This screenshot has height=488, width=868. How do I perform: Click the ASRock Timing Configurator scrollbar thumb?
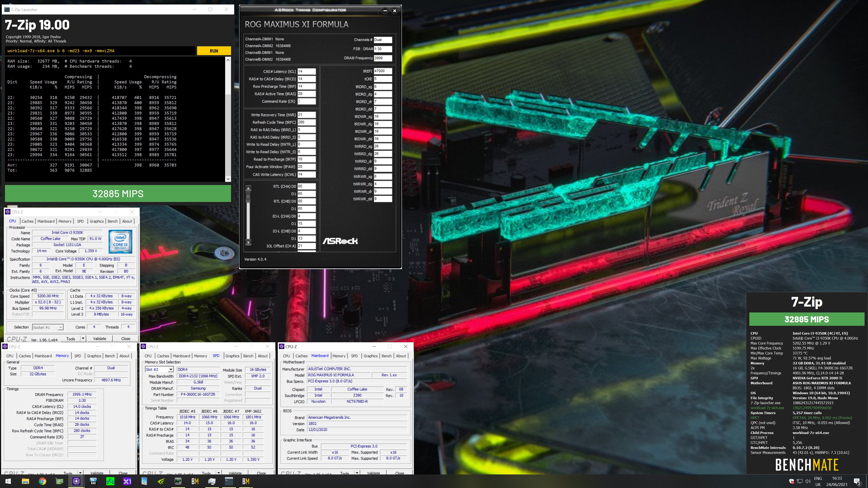click(248, 197)
